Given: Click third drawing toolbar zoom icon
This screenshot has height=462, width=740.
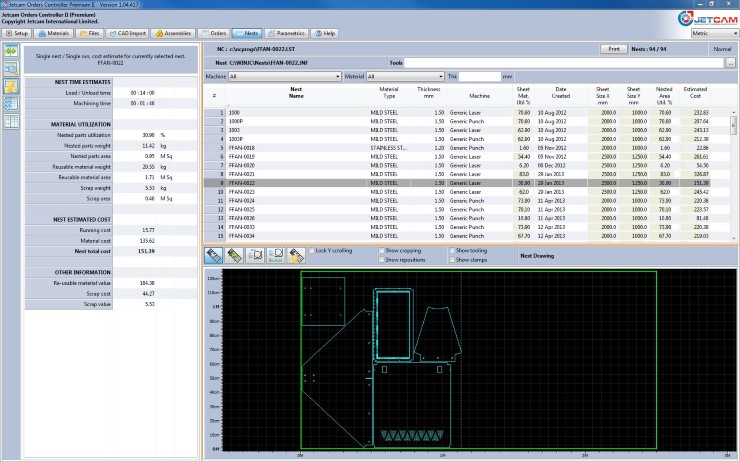Looking at the screenshot, I should 256,255.
